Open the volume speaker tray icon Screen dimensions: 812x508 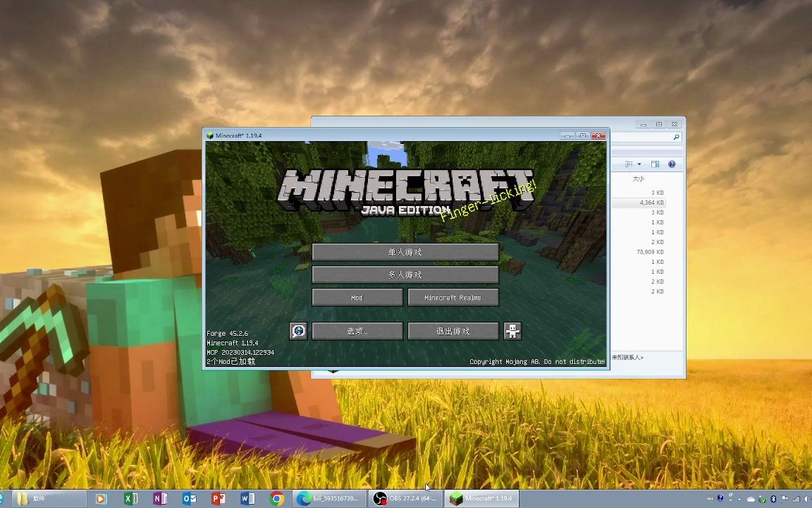(x=807, y=499)
